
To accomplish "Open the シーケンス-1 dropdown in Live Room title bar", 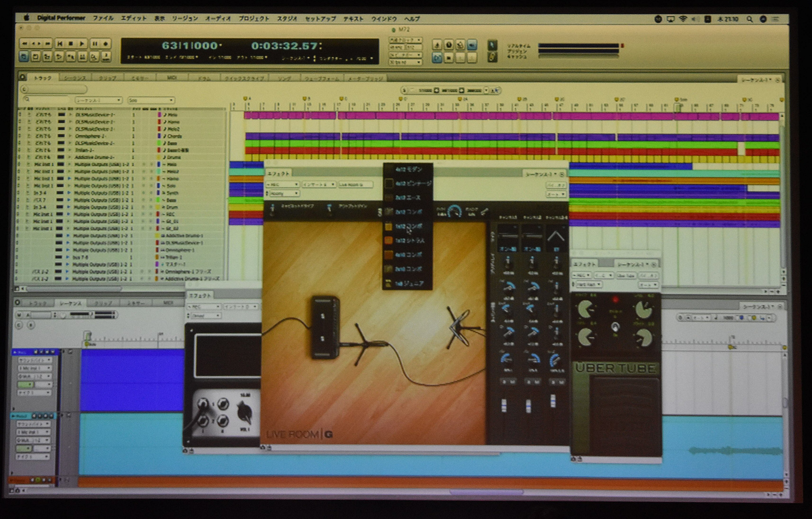I will coord(541,174).
